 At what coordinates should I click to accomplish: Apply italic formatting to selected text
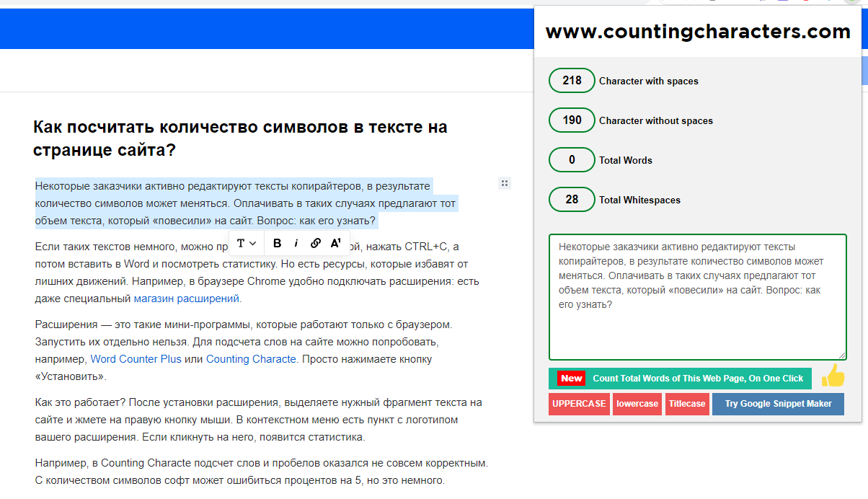tap(296, 243)
